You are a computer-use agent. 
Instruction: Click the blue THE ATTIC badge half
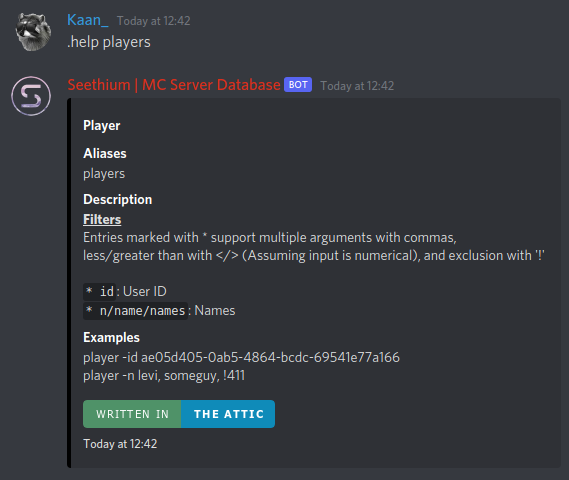228,414
